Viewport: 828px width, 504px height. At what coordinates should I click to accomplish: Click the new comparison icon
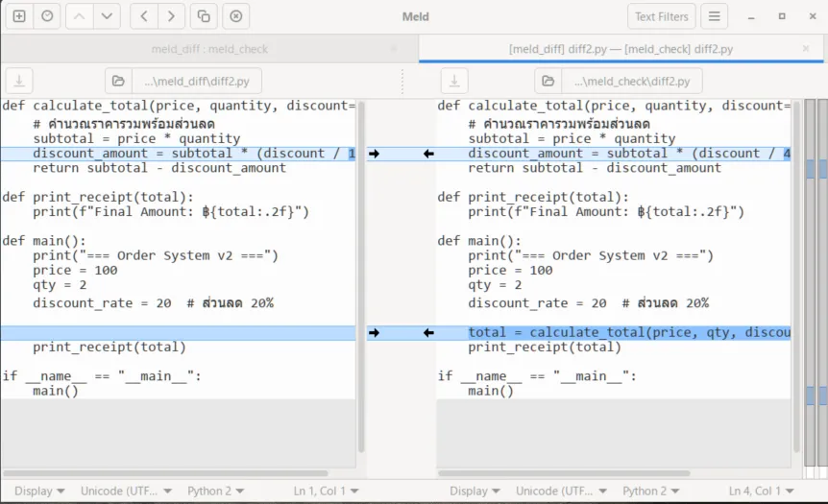[19, 16]
